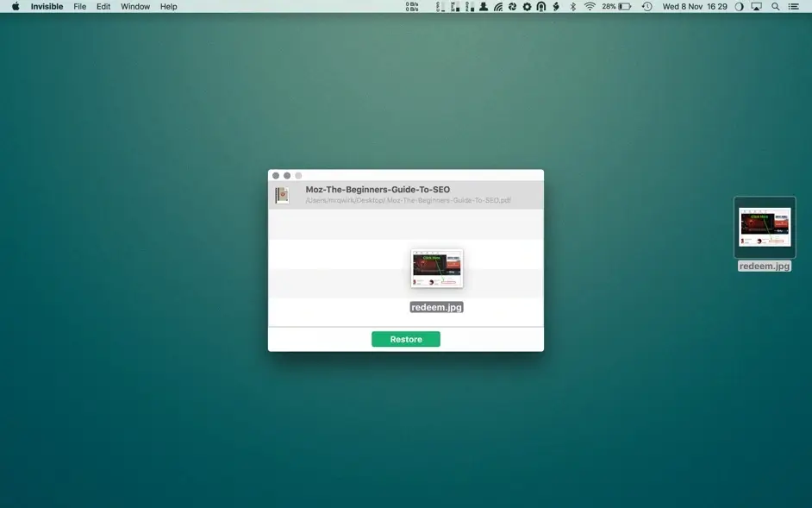Open the Apple menu

coord(16,7)
